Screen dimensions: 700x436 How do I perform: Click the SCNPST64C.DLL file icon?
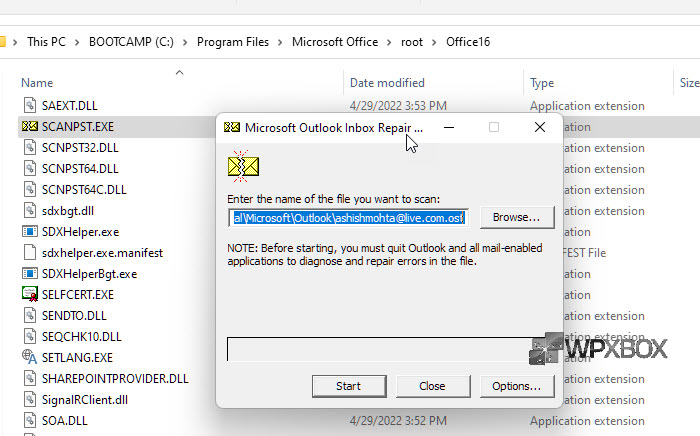tap(29, 189)
